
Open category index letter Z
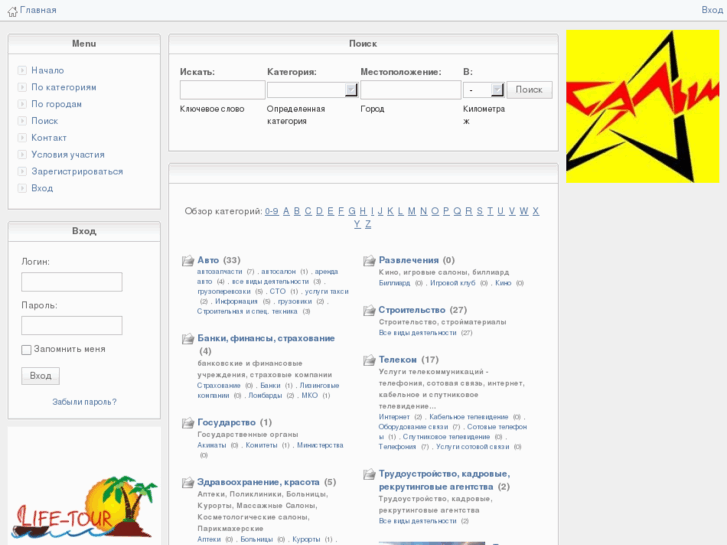[368, 224]
